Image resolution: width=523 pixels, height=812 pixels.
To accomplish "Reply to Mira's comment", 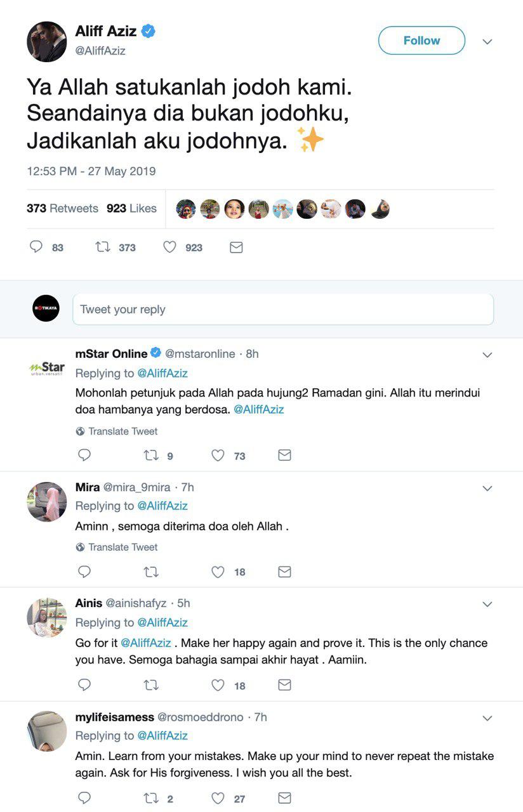I will click(84, 572).
